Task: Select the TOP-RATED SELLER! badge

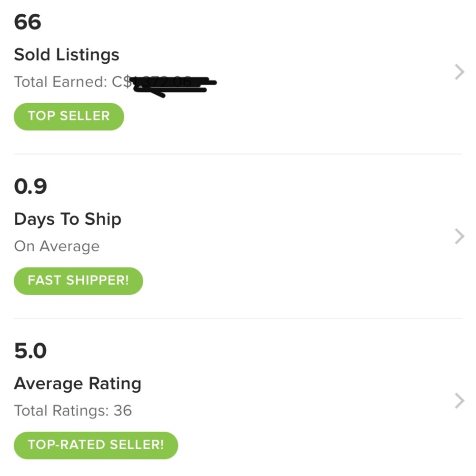Action: click(x=96, y=445)
